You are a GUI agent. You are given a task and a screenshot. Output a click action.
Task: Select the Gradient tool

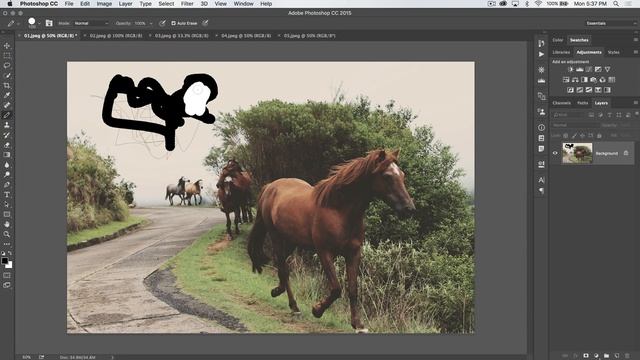[7, 155]
